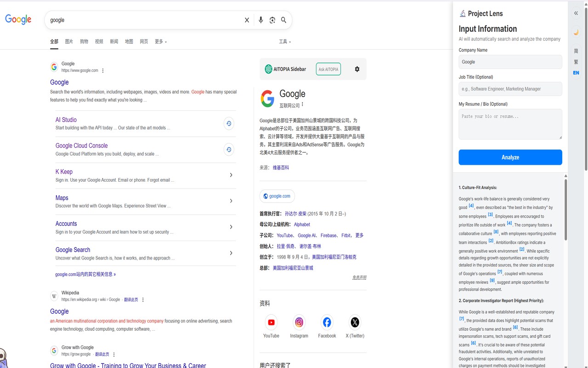
Task: Open more options beside Google knowledge panel title
Action: (302, 104)
